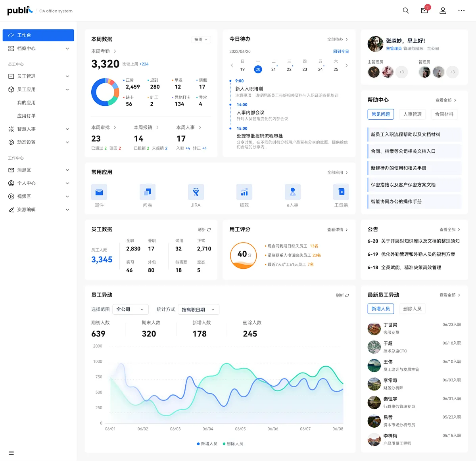Click the 40分 score gauge
Screen dimensions: 476x461
tap(243, 256)
